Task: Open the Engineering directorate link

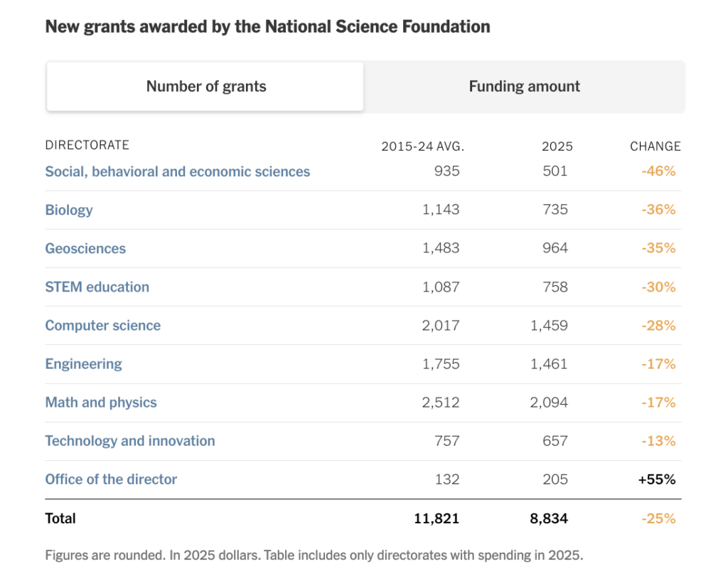Action: (x=84, y=364)
